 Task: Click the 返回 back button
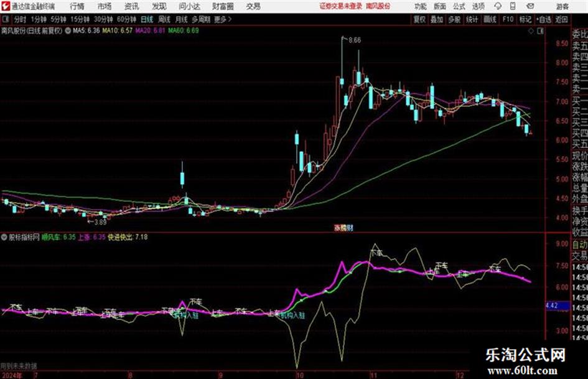pos(561,19)
